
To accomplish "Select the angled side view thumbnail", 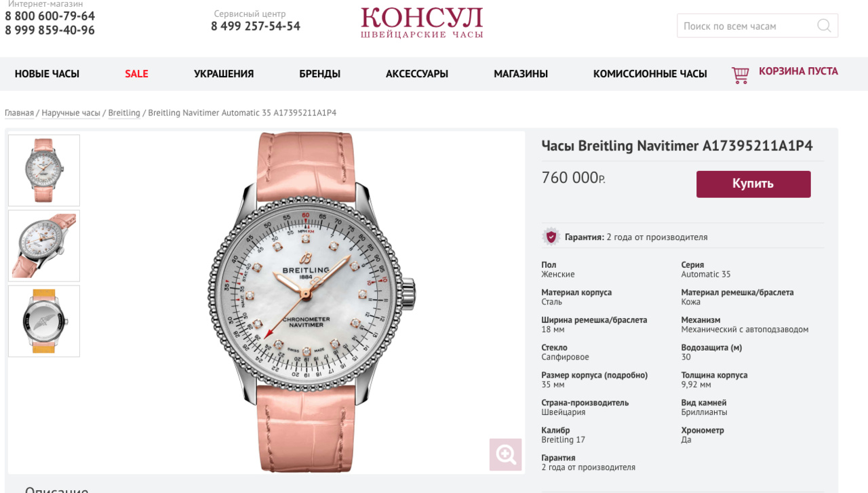I will tap(44, 245).
